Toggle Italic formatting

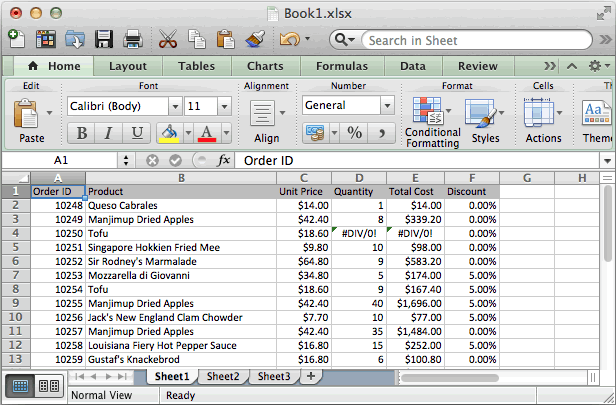pos(108,133)
